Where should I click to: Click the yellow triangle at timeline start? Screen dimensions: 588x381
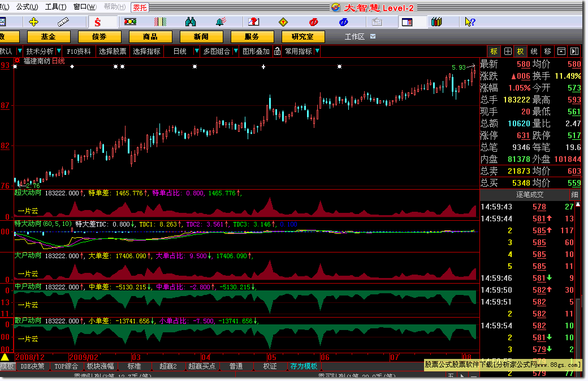(x=5, y=357)
